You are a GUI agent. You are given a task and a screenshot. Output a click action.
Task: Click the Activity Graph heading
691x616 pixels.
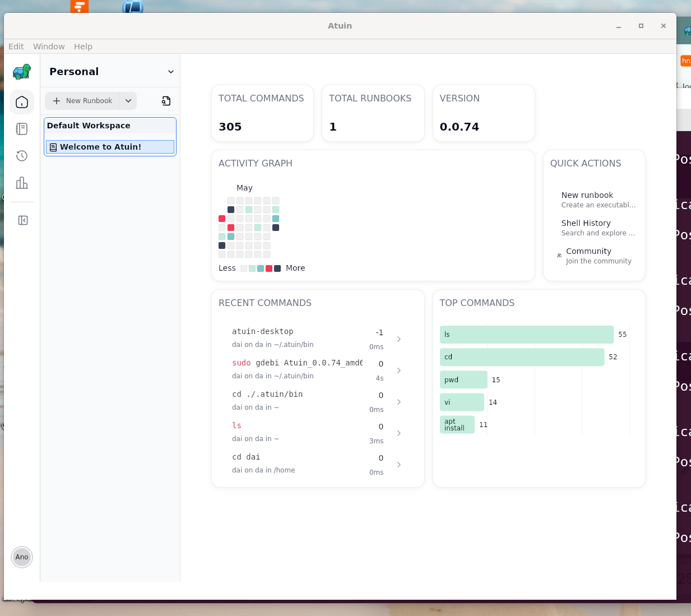(256, 163)
